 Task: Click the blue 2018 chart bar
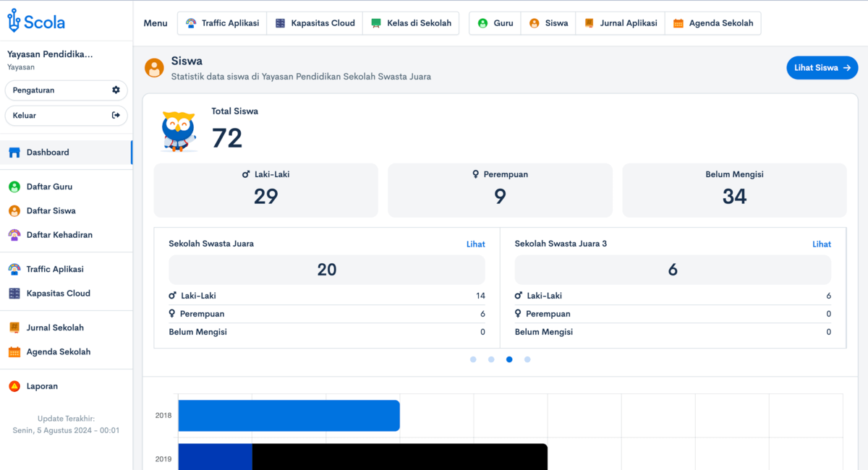pyautogui.click(x=289, y=416)
